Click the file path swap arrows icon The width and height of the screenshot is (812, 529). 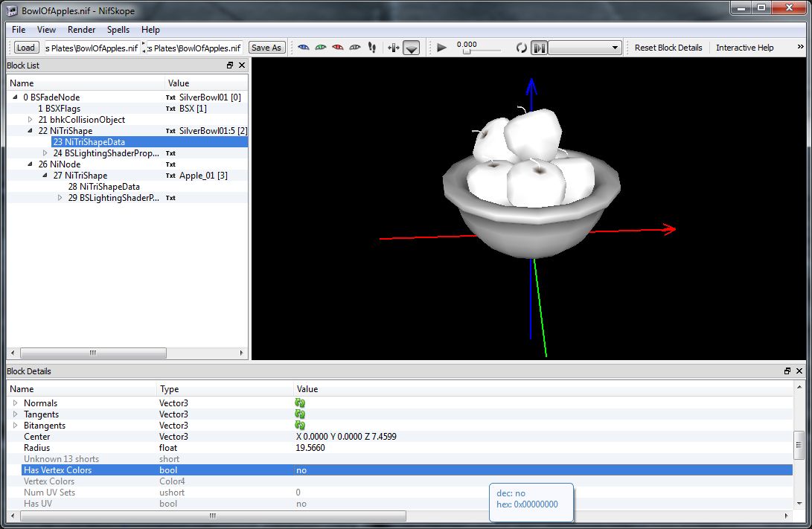coord(144,48)
